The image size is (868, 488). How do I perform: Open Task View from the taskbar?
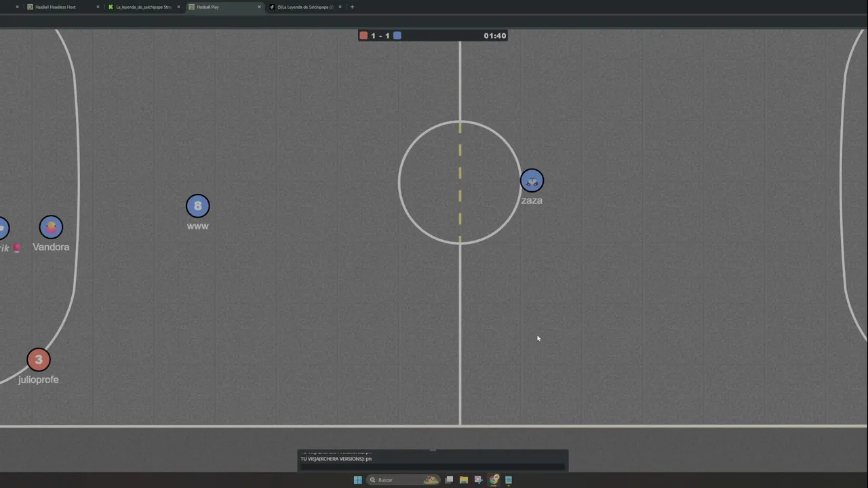tap(449, 480)
